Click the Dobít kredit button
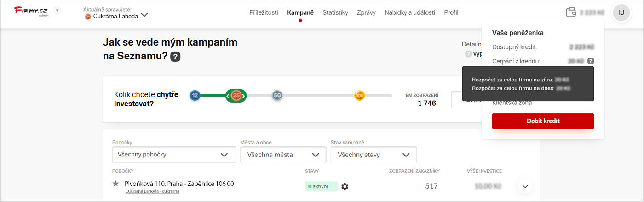644x202 pixels. click(543, 121)
